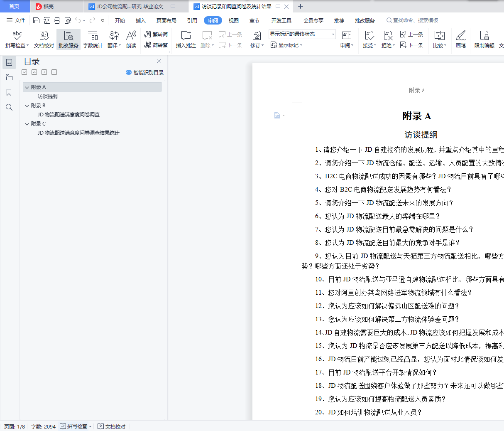
Task: Open the table of contents sidebar icon
Action: coord(9,62)
